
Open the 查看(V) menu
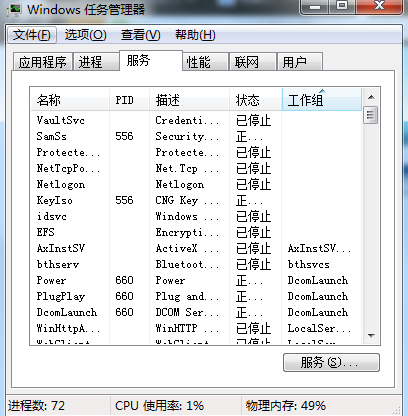pos(140,35)
